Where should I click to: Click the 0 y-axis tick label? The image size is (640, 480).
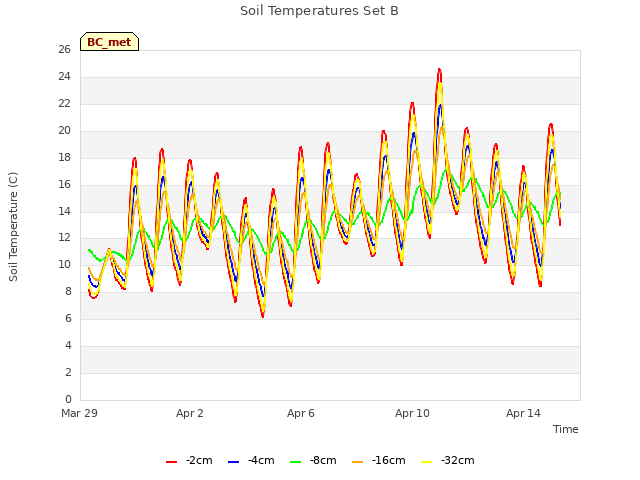click(x=68, y=399)
